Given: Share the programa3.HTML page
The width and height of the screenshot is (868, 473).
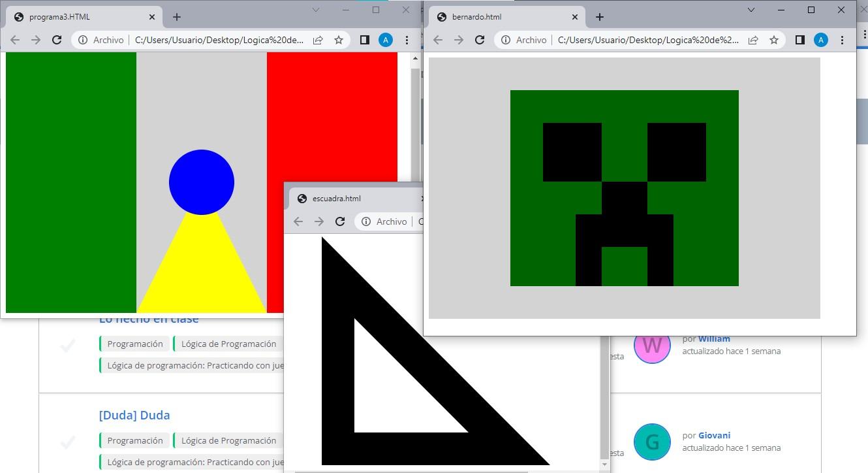Looking at the screenshot, I should [x=318, y=40].
